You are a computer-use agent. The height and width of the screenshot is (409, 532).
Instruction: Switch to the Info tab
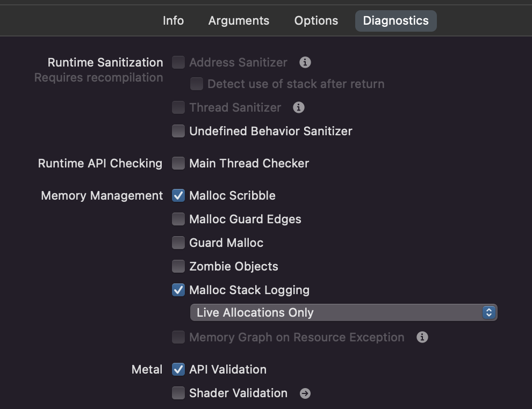click(x=174, y=21)
